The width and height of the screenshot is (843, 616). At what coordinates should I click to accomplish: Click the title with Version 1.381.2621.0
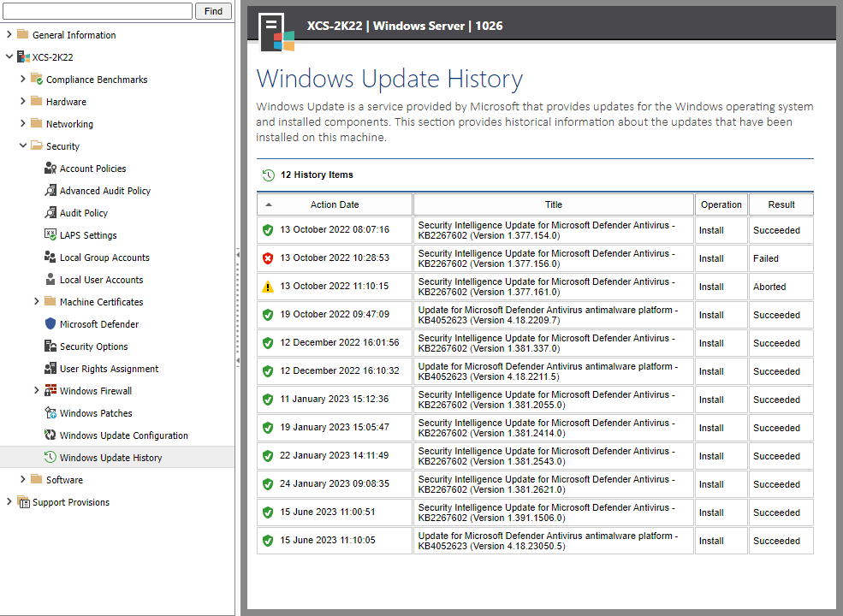click(546, 484)
